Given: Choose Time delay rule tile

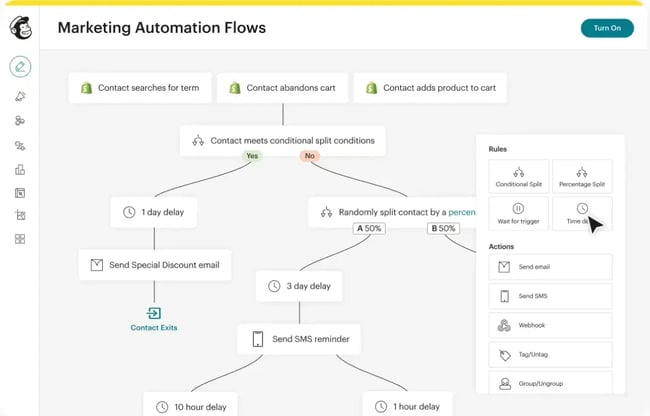Looking at the screenshot, I should (582, 214).
